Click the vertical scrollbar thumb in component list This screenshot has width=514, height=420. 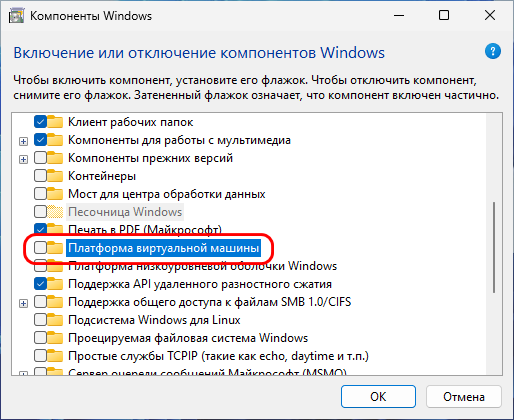494,247
